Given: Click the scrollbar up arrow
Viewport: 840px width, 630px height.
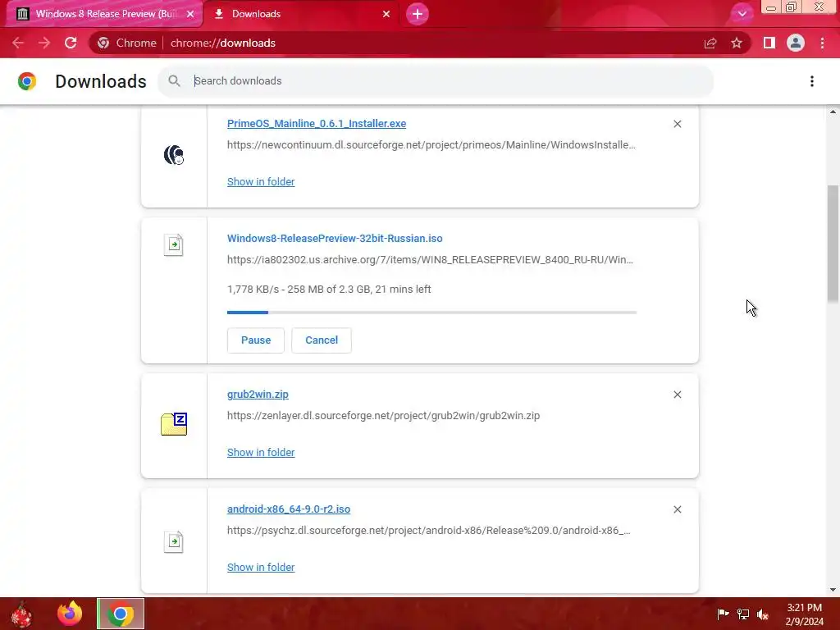Looking at the screenshot, I should pyautogui.click(x=833, y=112).
